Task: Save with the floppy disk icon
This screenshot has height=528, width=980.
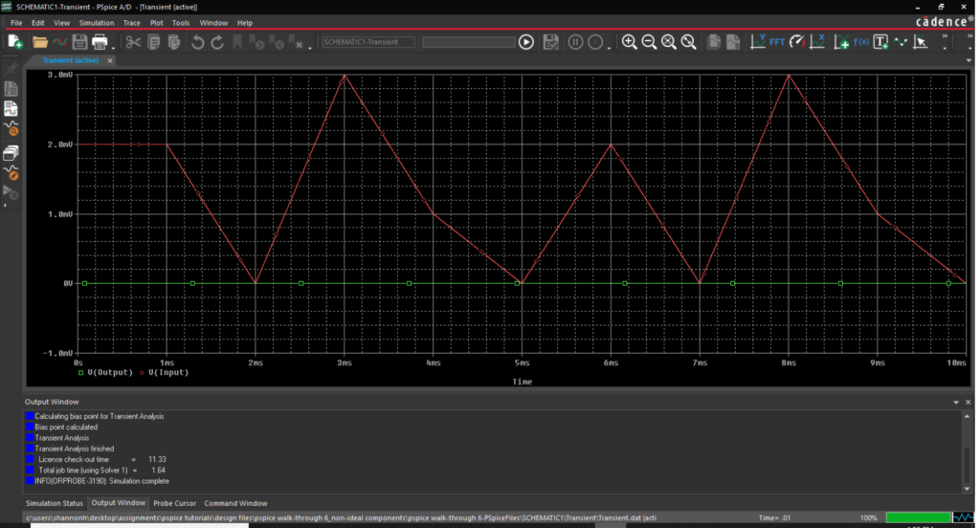Action: [x=79, y=42]
